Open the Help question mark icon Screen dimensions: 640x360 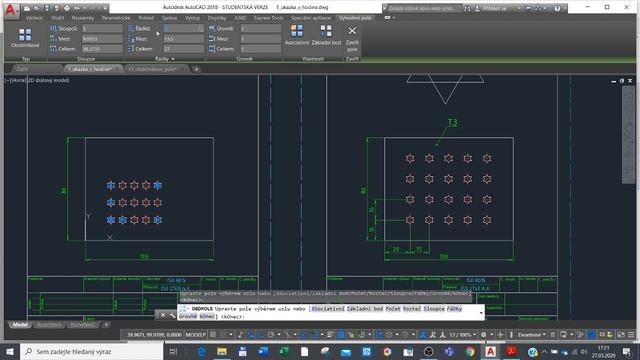[x=557, y=8]
